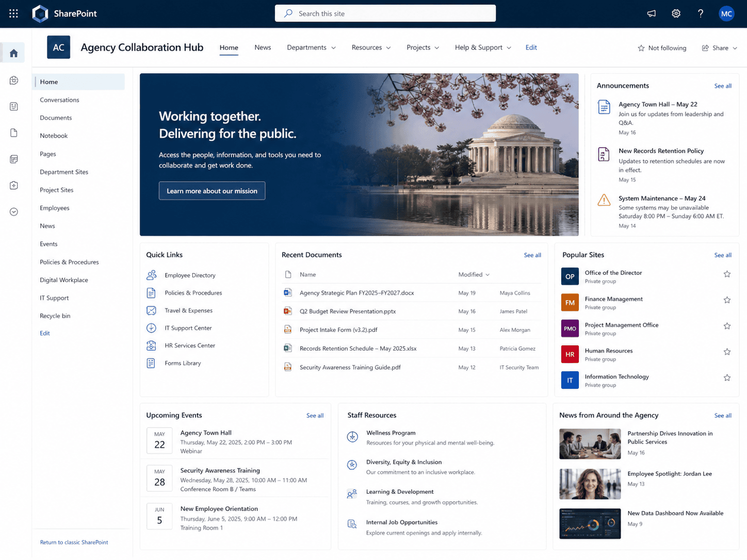Image resolution: width=747 pixels, height=560 pixels.
Task: Click the Travel & Expenses icon
Action: (x=151, y=310)
